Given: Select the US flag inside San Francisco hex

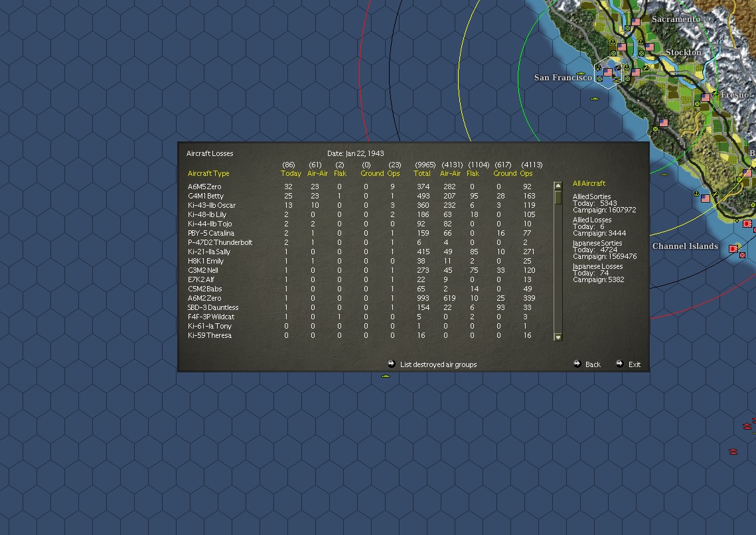Looking at the screenshot, I should pos(608,72).
